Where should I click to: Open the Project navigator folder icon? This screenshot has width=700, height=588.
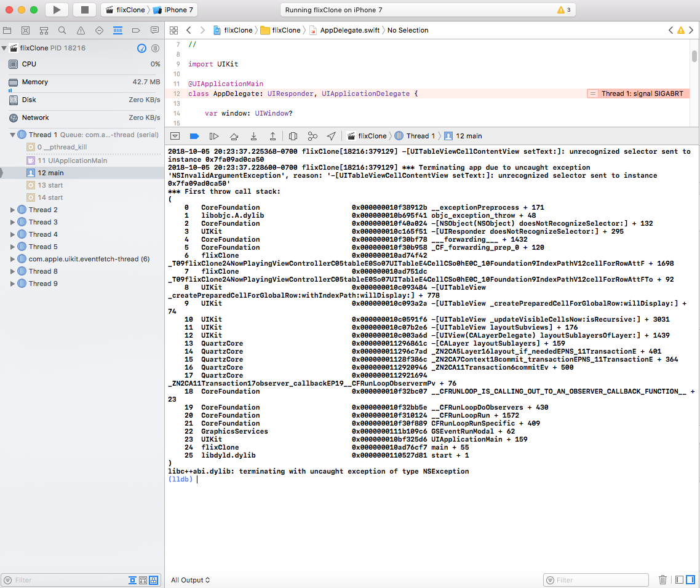click(7, 30)
